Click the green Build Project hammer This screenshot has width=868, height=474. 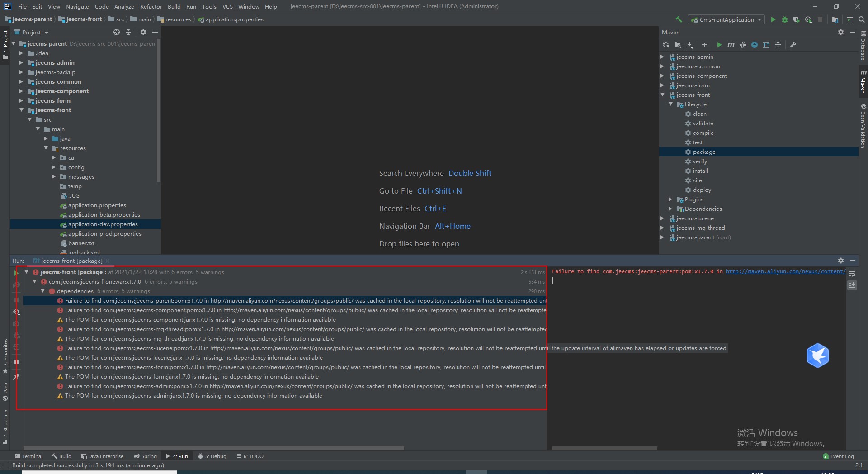679,19
